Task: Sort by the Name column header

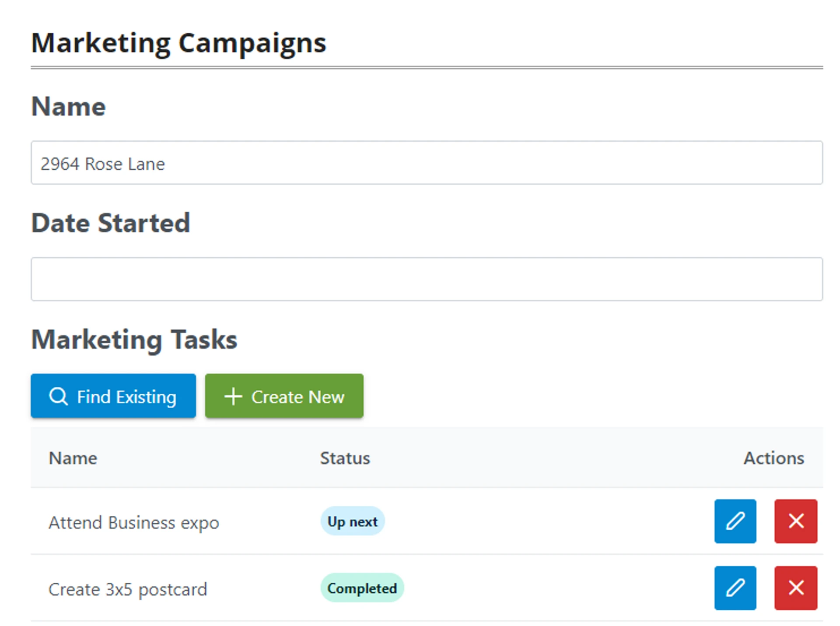Action: (73, 458)
